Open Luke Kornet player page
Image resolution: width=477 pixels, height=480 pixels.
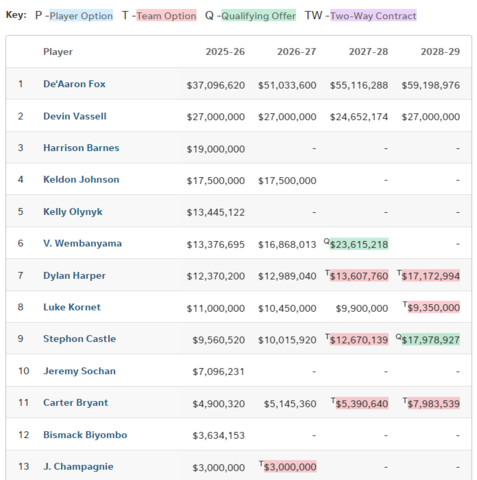click(x=72, y=307)
